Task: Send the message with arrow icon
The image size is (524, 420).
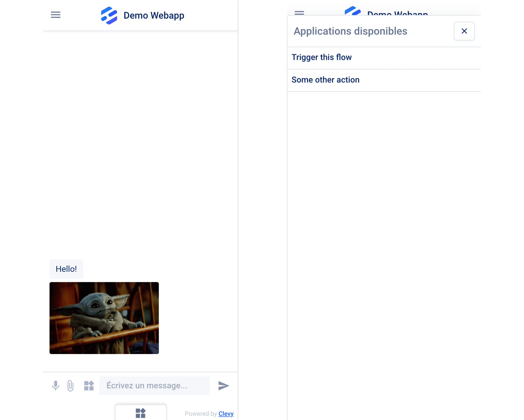Action: [223, 386]
